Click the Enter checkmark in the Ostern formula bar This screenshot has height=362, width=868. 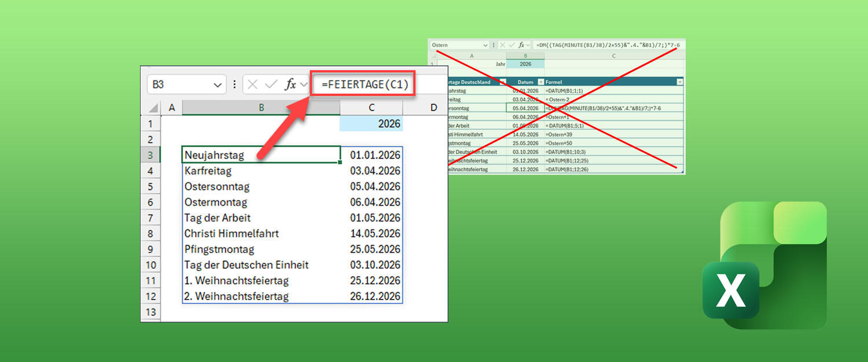512,45
